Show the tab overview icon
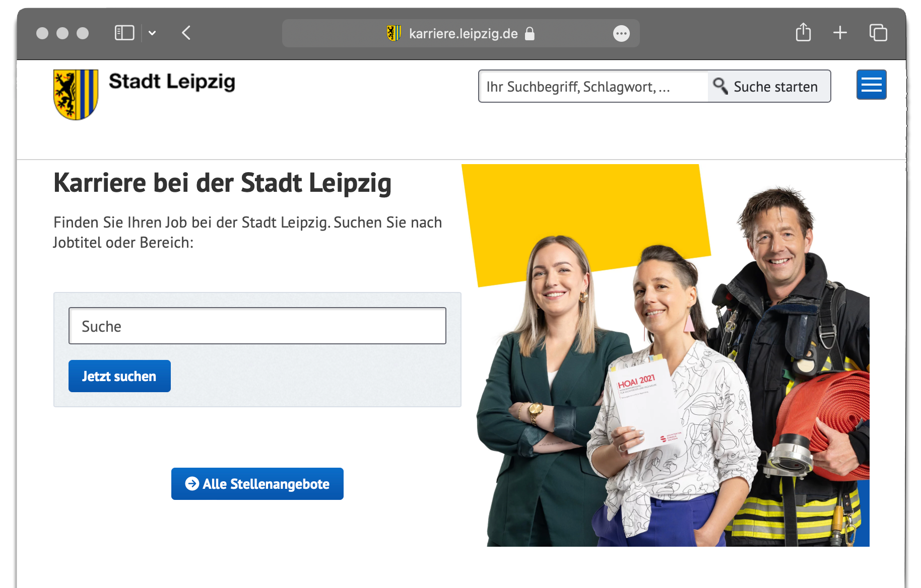Screen dimensions: 921x588 click(878, 33)
